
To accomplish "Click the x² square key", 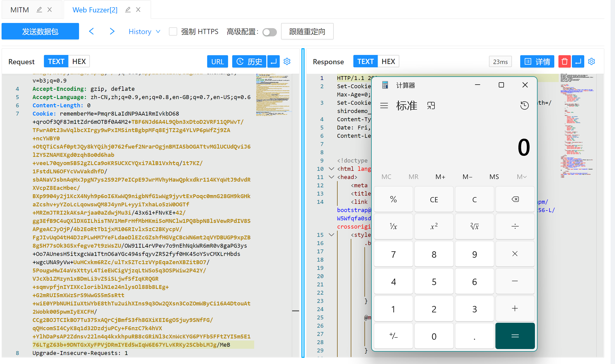I will pos(434,227).
